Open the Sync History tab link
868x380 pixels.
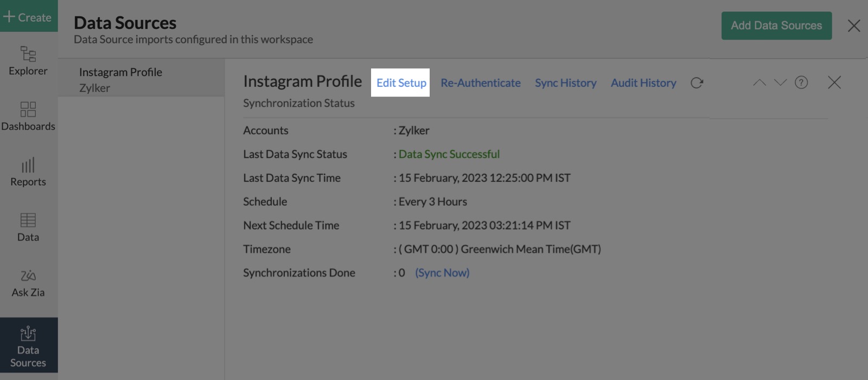(565, 83)
